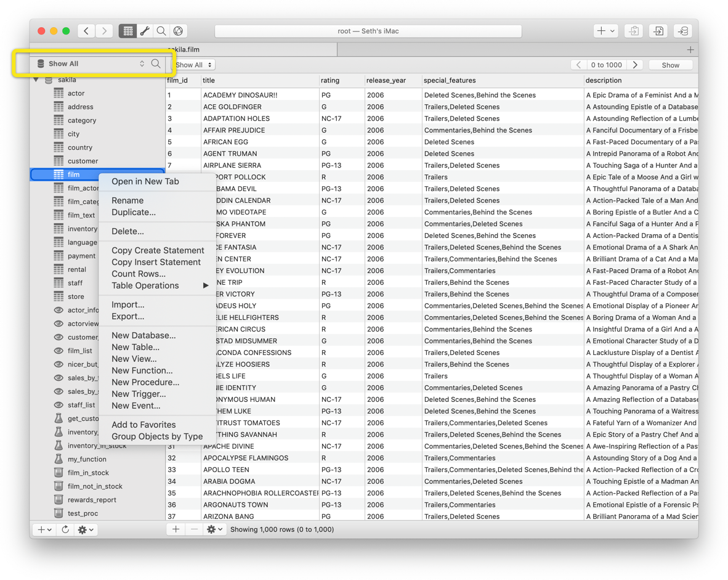
Task: Select the film_text table icon
Action: pos(59,215)
